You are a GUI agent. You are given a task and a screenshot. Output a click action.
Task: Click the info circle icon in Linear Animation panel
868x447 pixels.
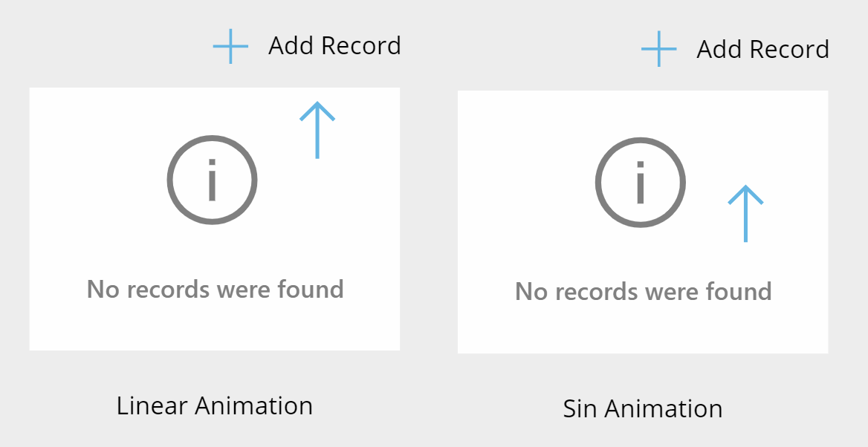click(212, 180)
